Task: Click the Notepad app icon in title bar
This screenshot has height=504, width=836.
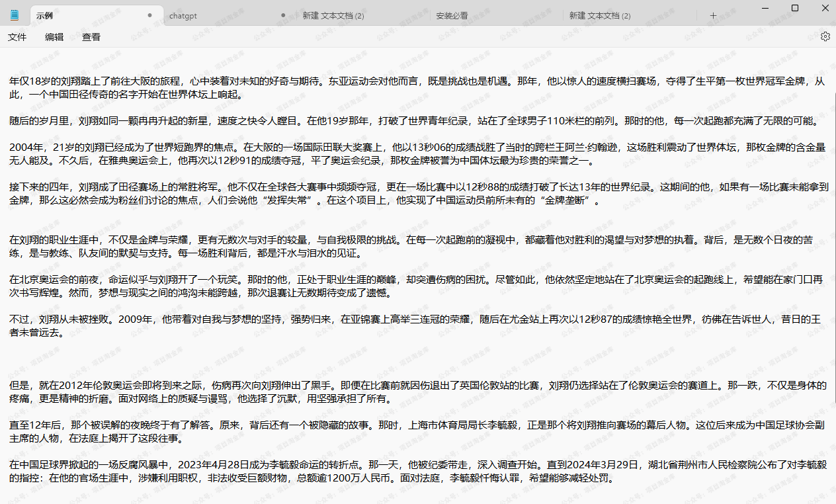Action: [15, 15]
